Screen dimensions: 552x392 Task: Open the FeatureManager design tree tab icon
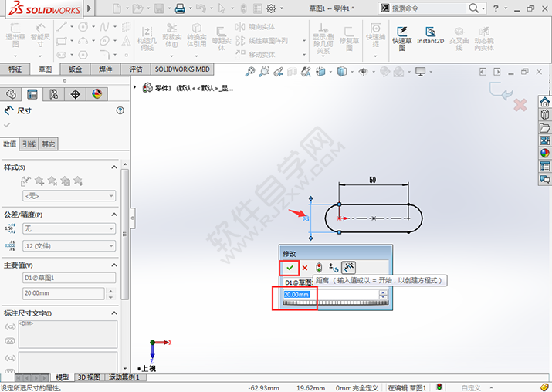tap(11, 94)
